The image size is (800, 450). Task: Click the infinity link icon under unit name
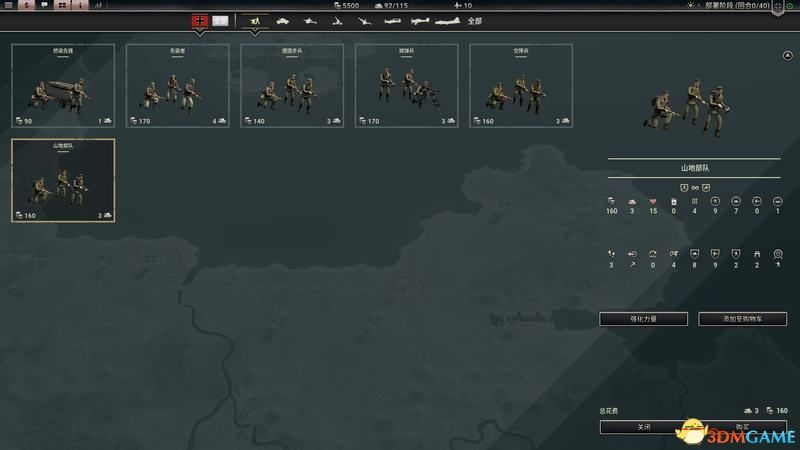click(x=695, y=188)
